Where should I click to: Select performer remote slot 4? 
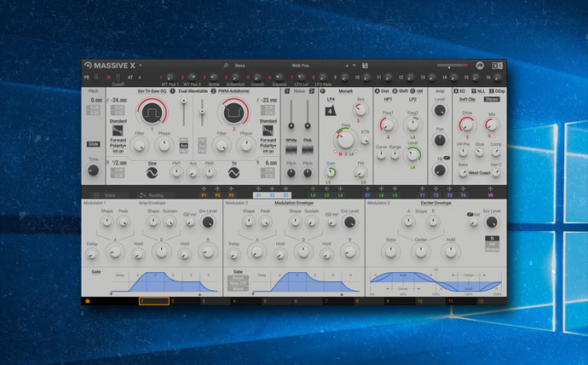[246, 301]
